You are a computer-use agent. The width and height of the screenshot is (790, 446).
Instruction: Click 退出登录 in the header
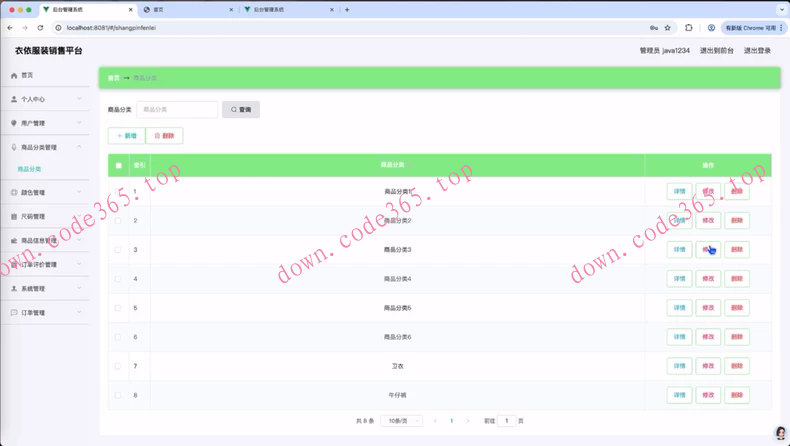757,50
